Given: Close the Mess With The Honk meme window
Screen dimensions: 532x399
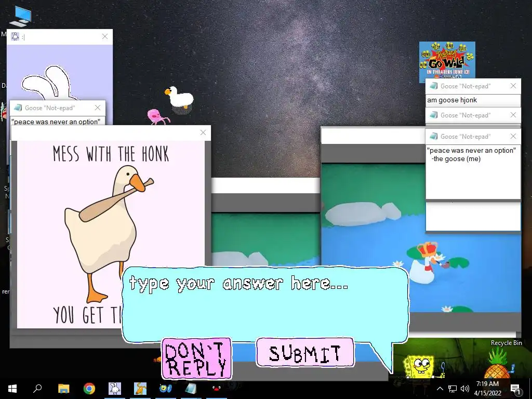Looking at the screenshot, I should pos(203,132).
